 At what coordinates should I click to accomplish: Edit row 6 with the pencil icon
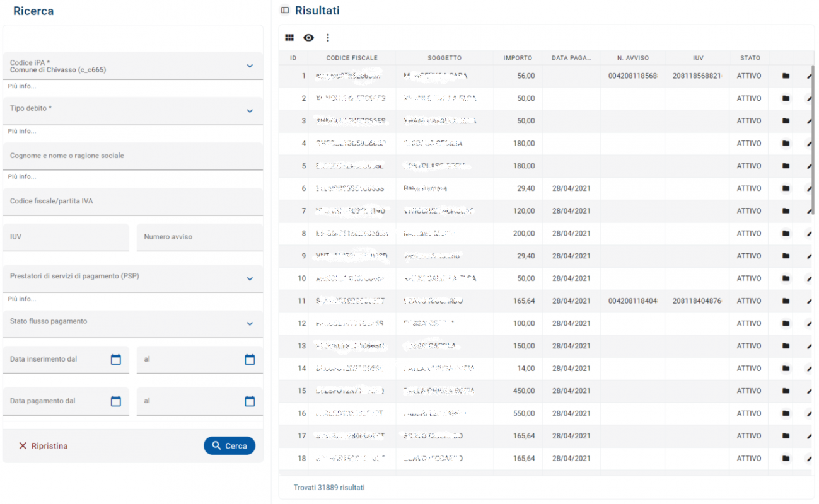click(810, 189)
